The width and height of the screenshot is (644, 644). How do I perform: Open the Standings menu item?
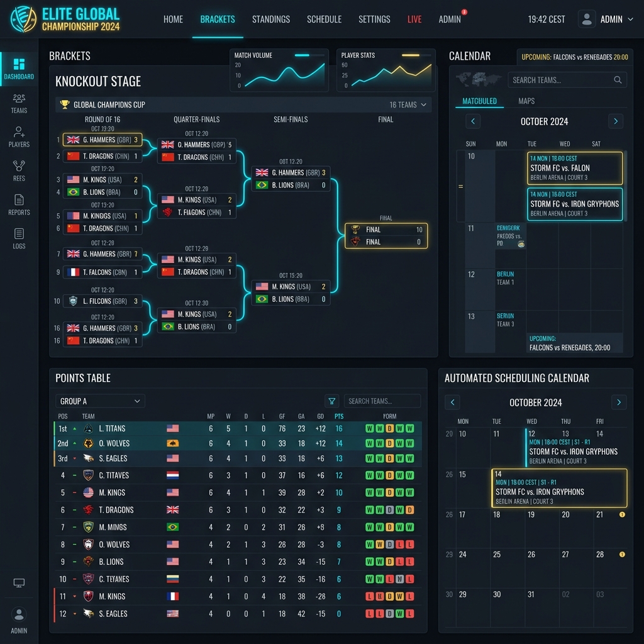pos(270,19)
